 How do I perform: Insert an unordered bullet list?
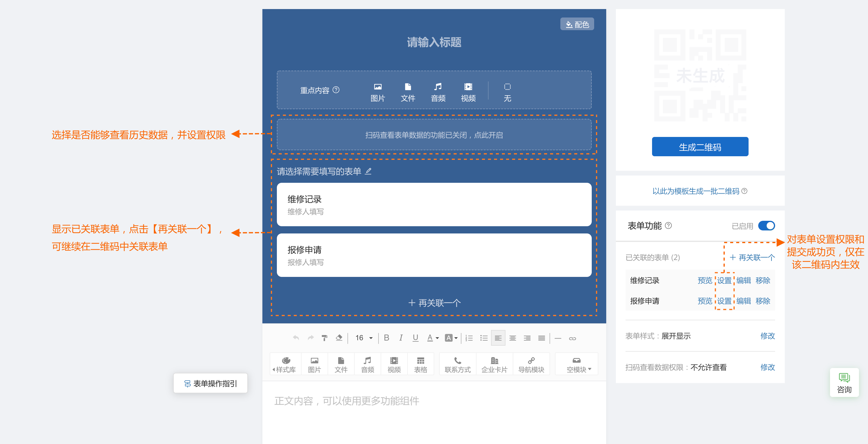click(484, 338)
